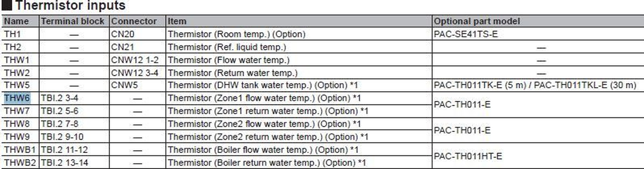The image size is (644, 169).
Task: Click the Connector column header
Action: [134, 21]
